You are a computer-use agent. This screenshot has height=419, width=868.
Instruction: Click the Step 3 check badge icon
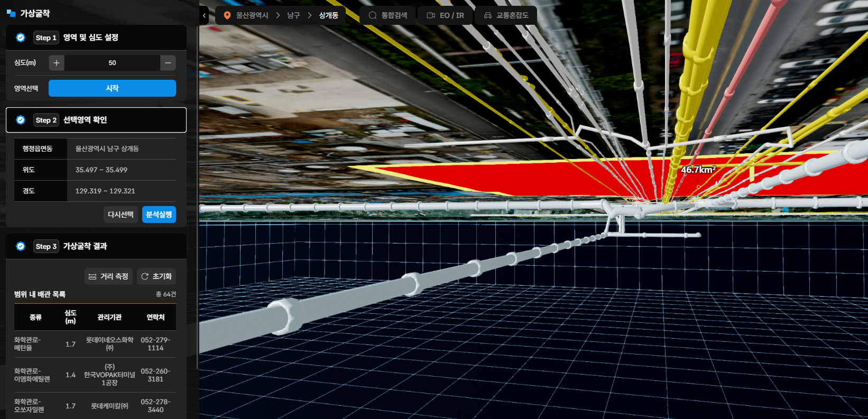(21, 246)
